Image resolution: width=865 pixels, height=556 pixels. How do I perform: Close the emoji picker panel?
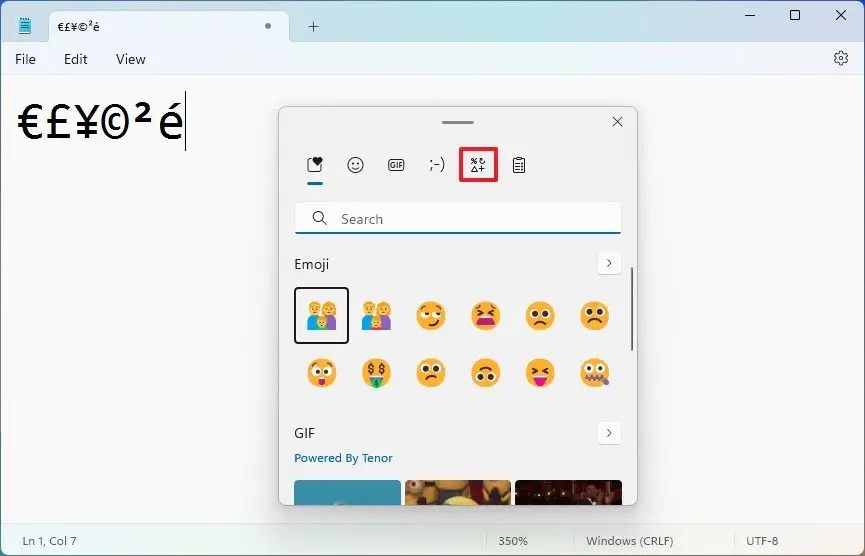[617, 122]
